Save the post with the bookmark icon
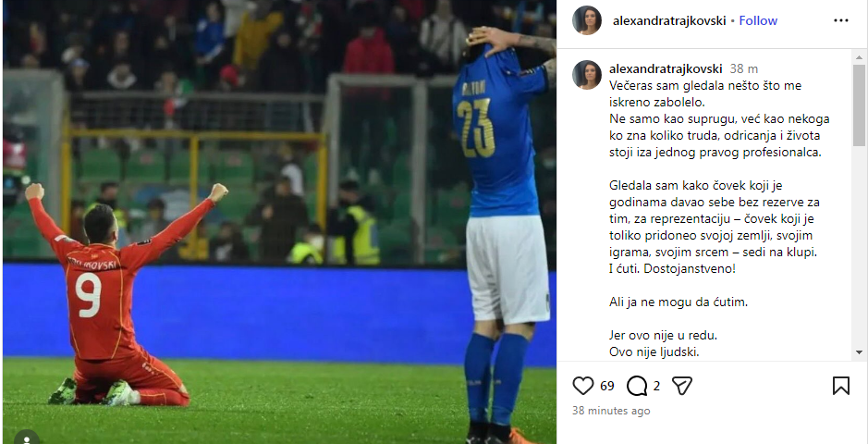868x444 pixels. click(x=841, y=386)
